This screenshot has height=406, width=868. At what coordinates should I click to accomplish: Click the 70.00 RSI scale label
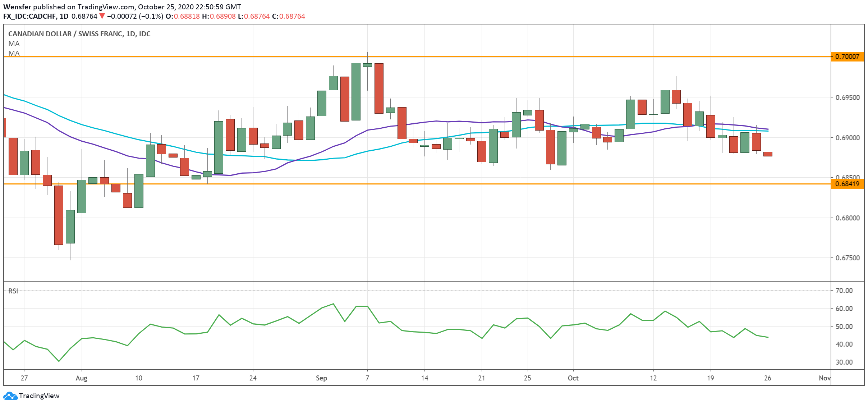pyautogui.click(x=844, y=291)
